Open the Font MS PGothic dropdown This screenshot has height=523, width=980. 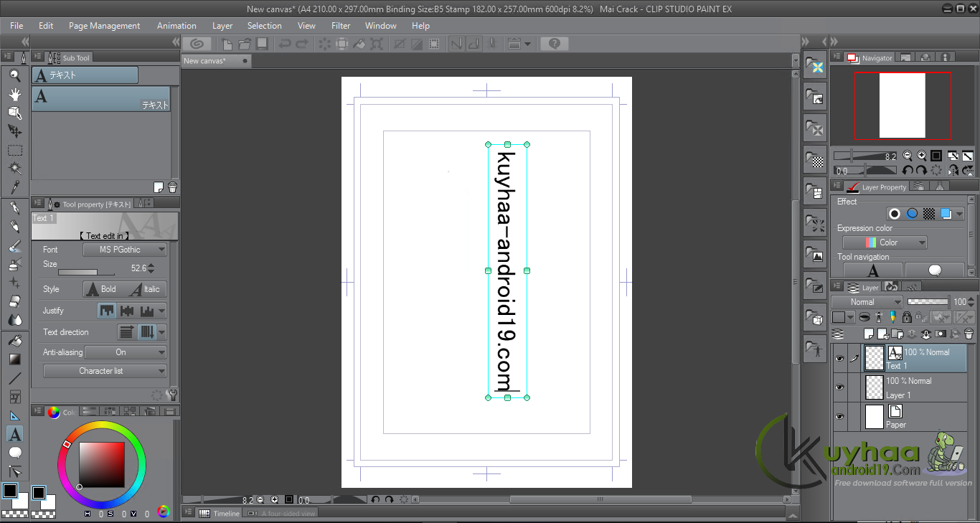pos(124,250)
